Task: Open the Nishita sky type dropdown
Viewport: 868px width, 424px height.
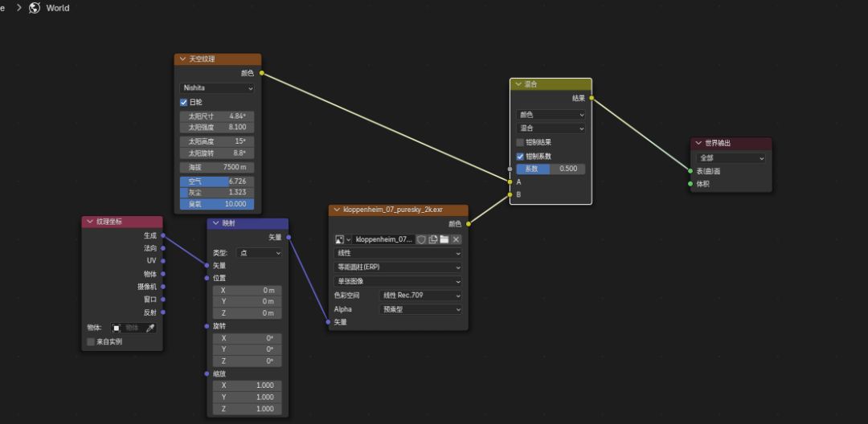Action: [217, 88]
